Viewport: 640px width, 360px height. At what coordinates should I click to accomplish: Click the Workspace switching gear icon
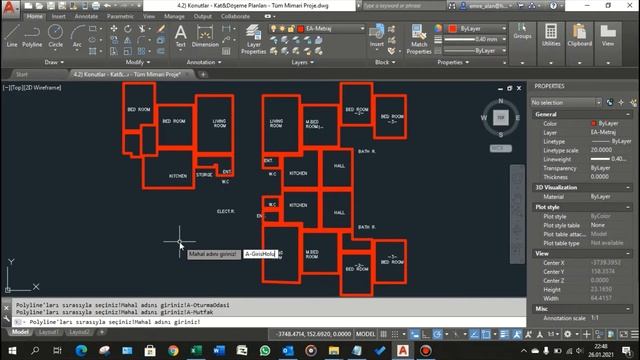coord(568,334)
